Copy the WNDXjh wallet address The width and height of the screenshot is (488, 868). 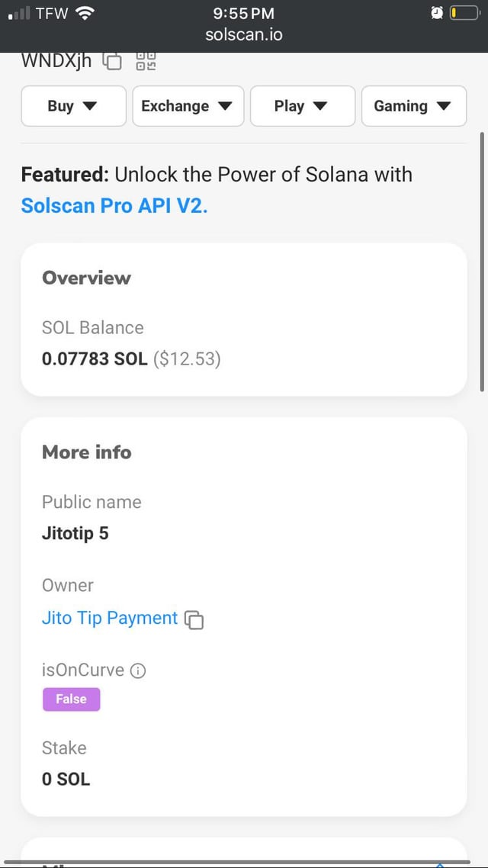112,62
